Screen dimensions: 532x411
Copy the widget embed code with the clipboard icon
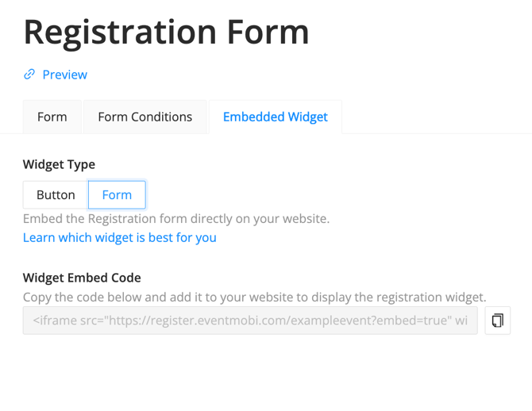click(498, 321)
